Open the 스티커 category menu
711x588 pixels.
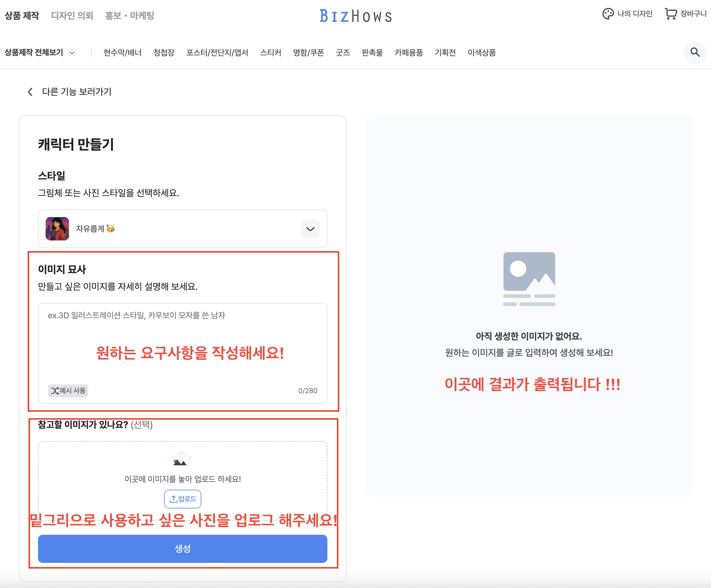(271, 52)
